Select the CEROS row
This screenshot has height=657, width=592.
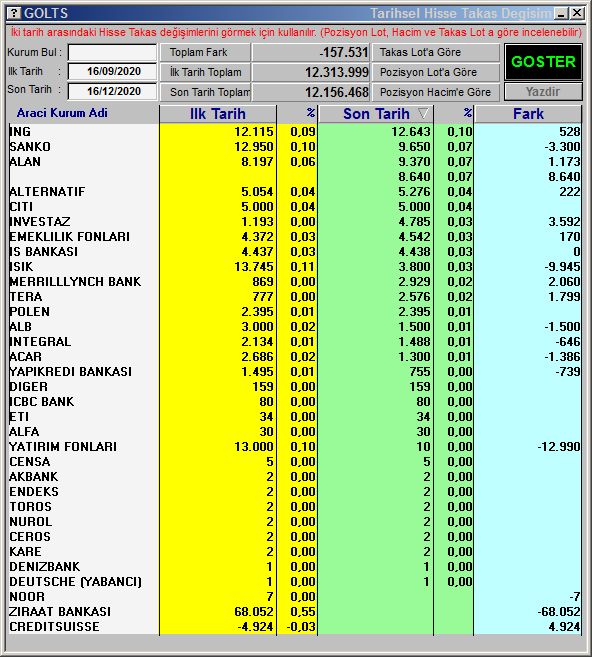295,537
